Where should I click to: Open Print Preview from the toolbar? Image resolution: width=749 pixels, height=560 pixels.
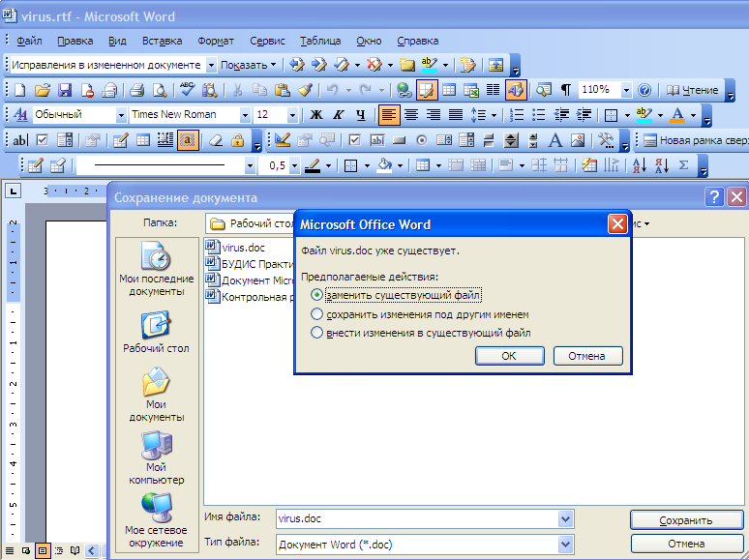tap(159, 90)
